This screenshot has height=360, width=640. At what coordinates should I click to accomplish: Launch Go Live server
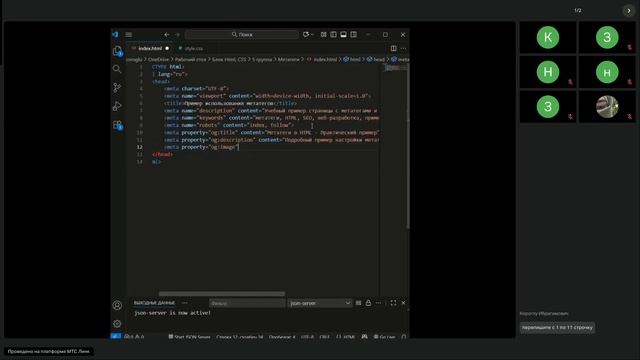(x=384, y=337)
